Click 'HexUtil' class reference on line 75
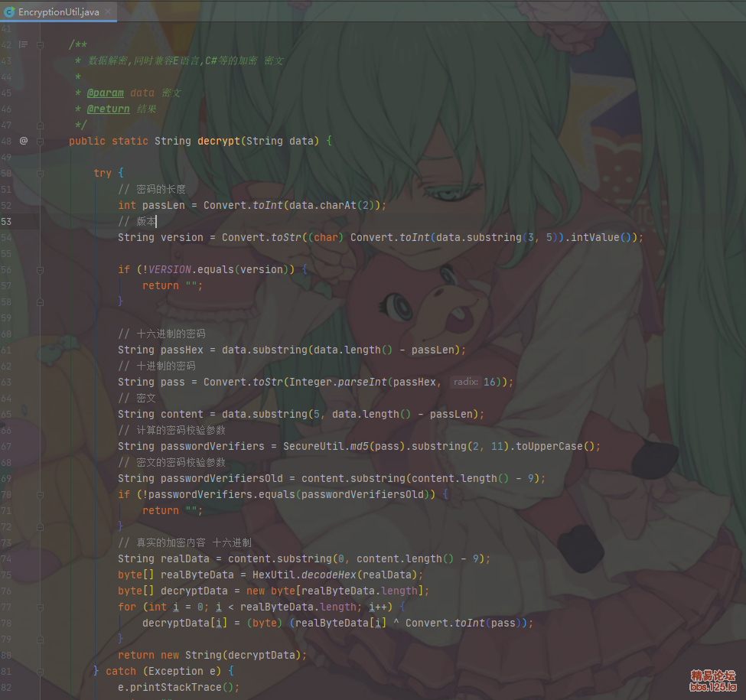The image size is (746, 700). pos(274,575)
